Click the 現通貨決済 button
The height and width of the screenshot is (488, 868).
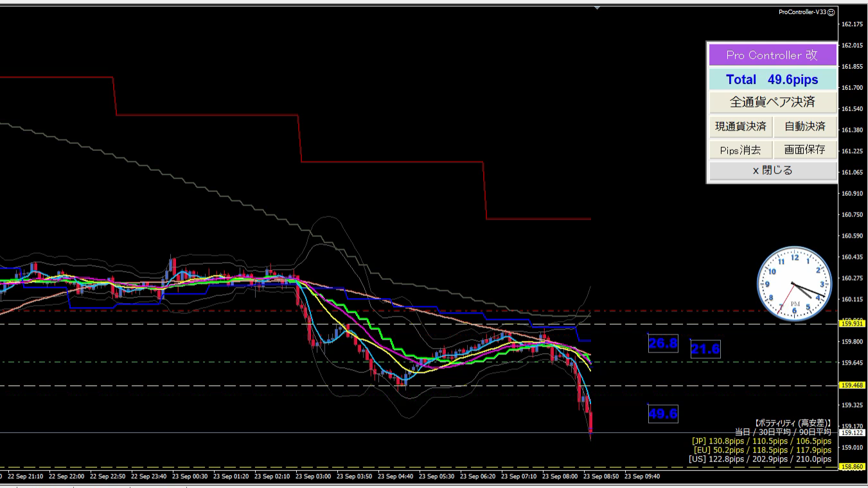(x=741, y=126)
